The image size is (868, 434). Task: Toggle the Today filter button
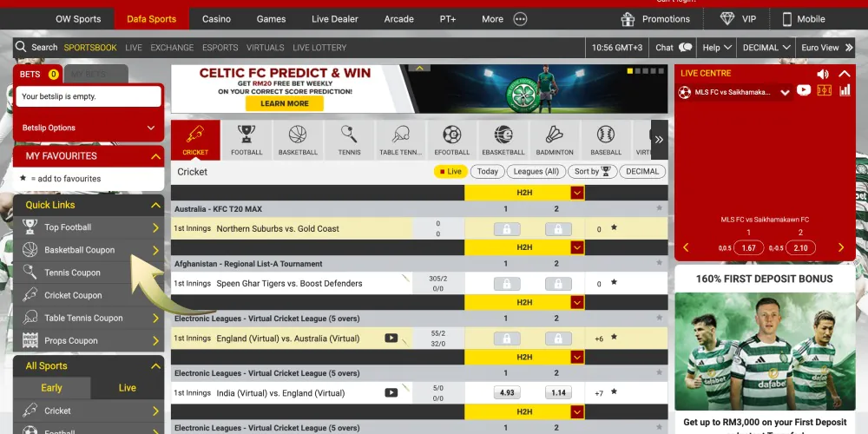click(x=488, y=172)
